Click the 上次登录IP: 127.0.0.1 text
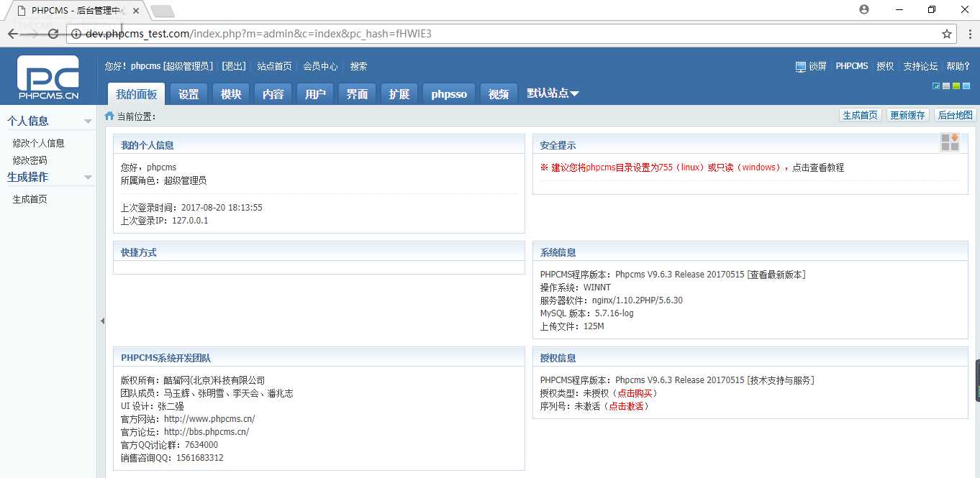 click(x=165, y=221)
